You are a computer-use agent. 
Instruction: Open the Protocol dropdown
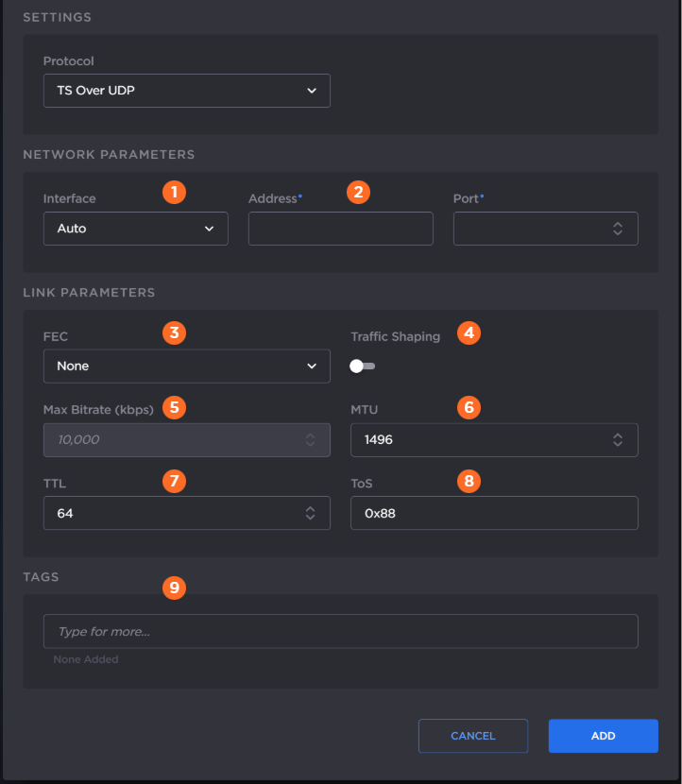186,91
